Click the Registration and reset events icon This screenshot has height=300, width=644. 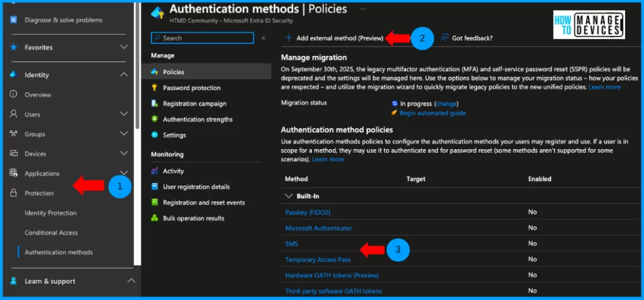(155, 202)
